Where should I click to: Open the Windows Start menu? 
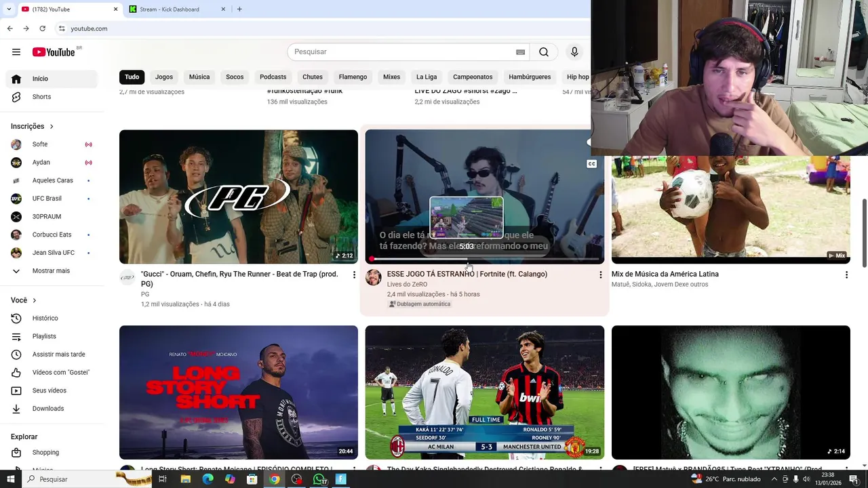click(x=10, y=479)
